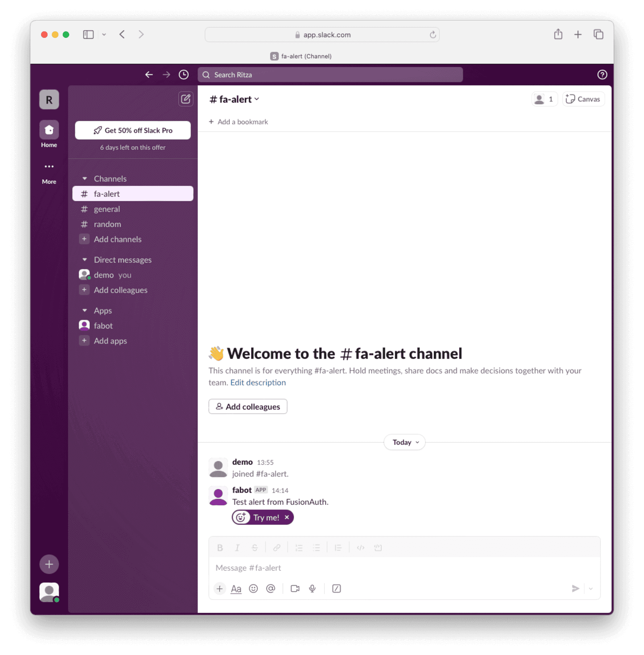
Task: Click the history clock icon
Action: point(184,74)
